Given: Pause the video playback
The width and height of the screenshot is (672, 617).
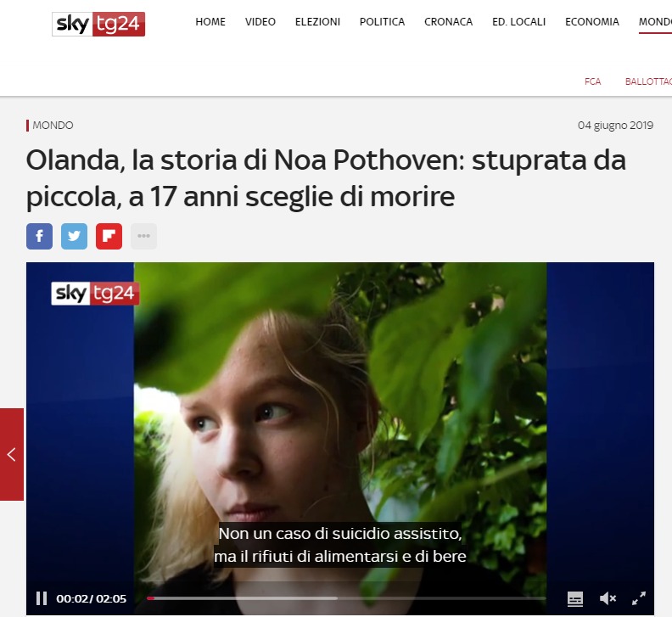Looking at the screenshot, I should tap(42, 598).
